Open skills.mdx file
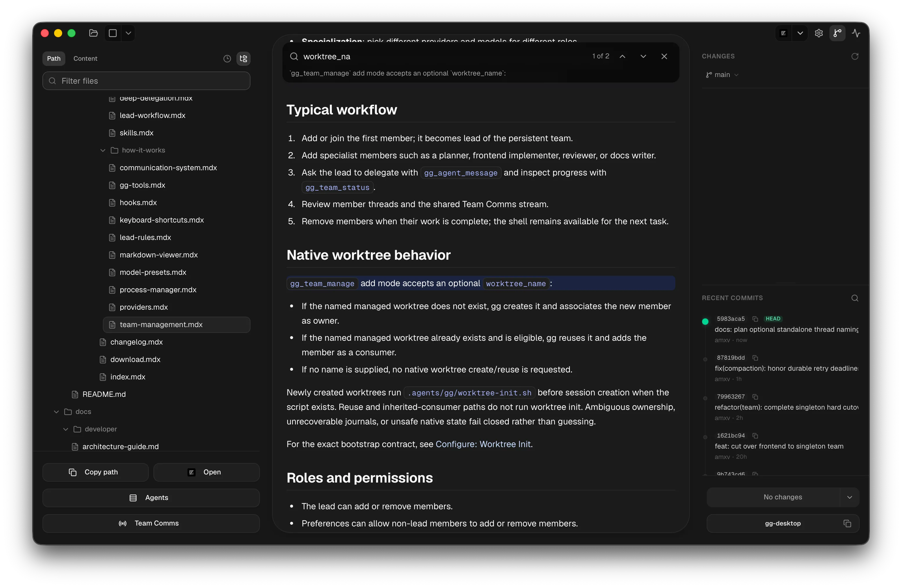 point(137,132)
